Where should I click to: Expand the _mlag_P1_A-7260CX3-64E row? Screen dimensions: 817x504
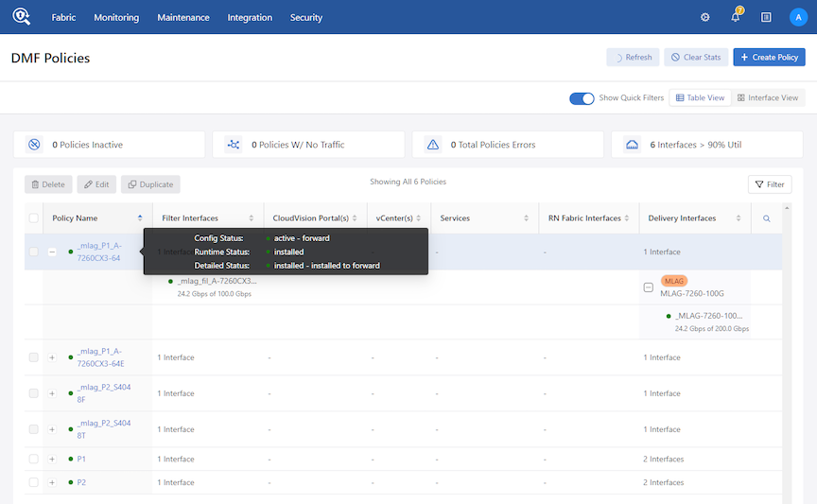pos(52,357)
